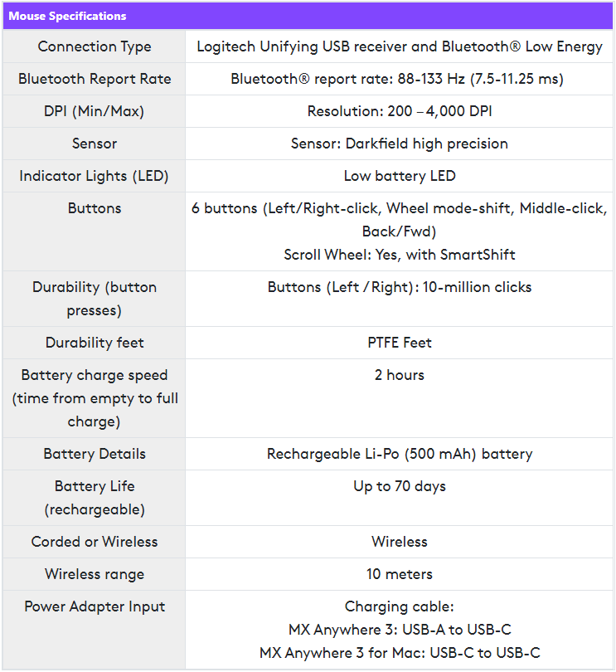Click the 2 hours charge time value
616x672 pixels.
400,375
